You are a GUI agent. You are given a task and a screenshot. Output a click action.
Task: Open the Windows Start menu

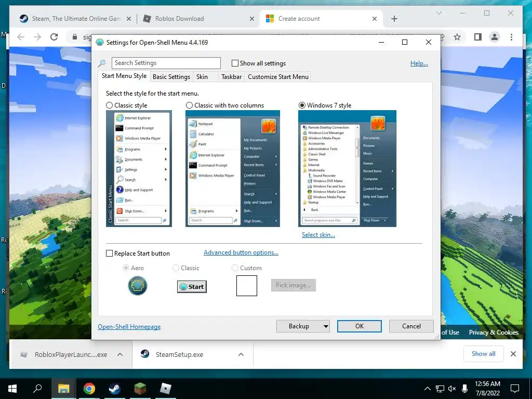12,389
